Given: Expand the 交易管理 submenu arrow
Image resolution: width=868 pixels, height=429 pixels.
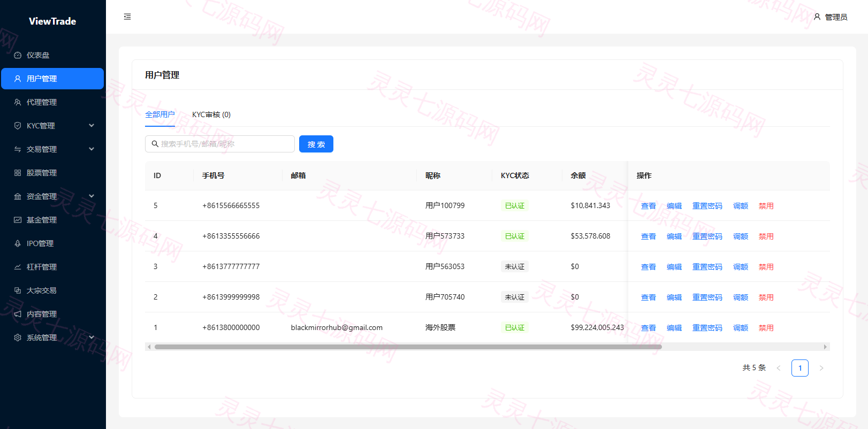Looking at the screenshot, I should [x=92, y=149].
